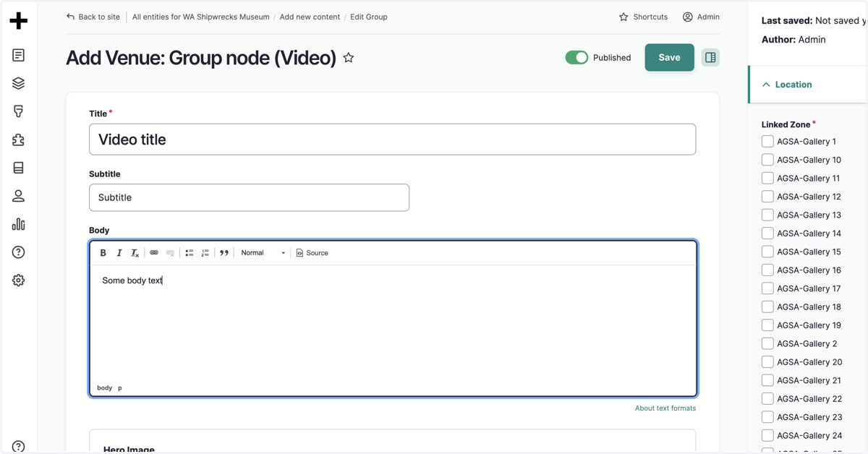The width and height of the screenshot is (868, 454).
Task: Toggle italic formatting in Body editor
Action: click(x=119, y=253)
